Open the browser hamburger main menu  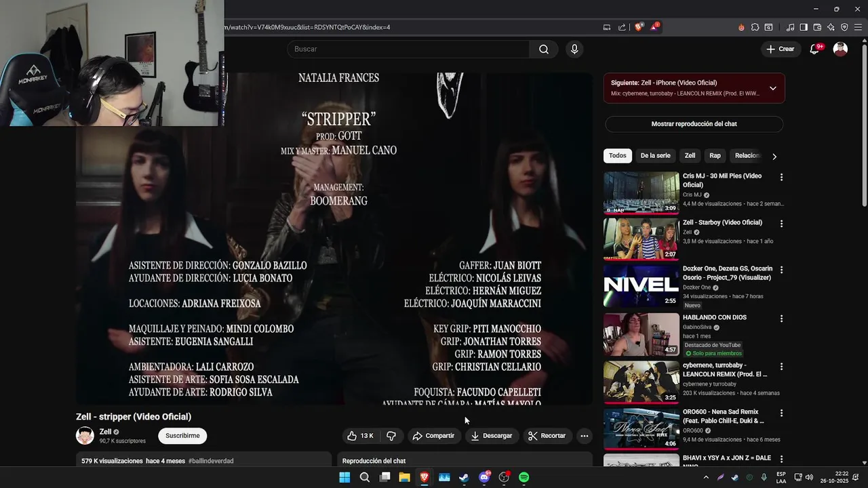[858, 27]
